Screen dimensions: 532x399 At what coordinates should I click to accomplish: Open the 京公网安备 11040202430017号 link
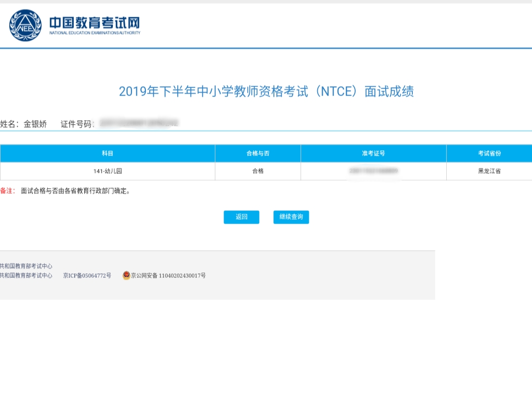click(168, 276)
